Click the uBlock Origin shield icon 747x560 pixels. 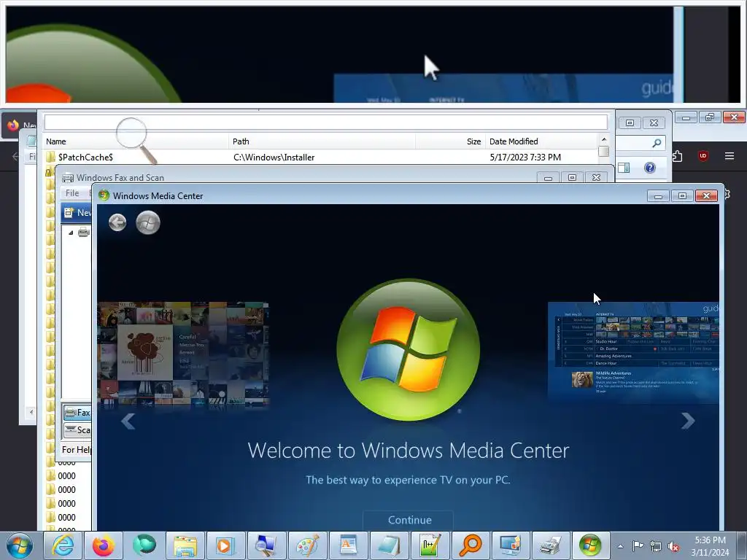pos(703,156)
